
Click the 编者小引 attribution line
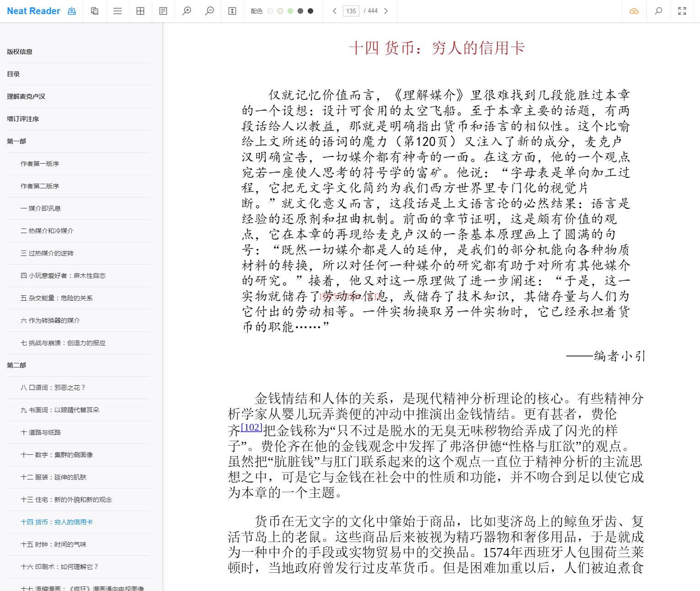[605, 356]
